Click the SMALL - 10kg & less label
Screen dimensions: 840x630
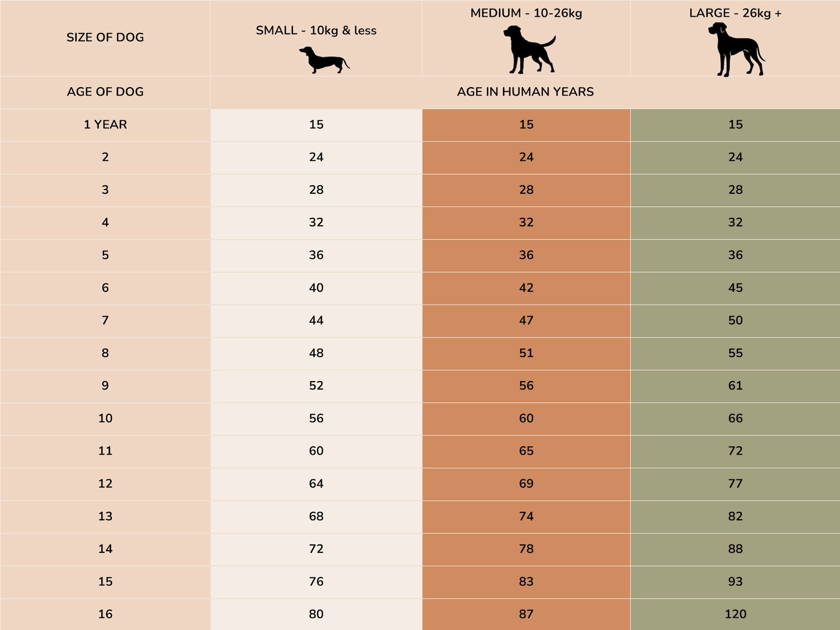tap(316, 30)
